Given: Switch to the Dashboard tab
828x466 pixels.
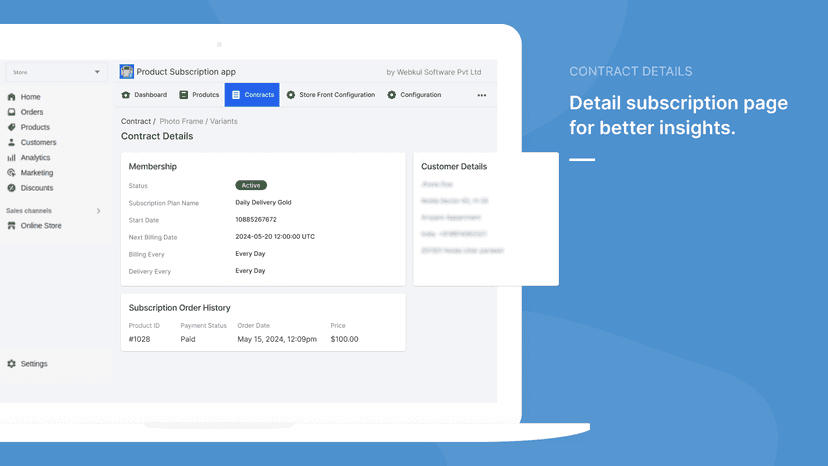Looking at the screenshot, I should [144, 95].
